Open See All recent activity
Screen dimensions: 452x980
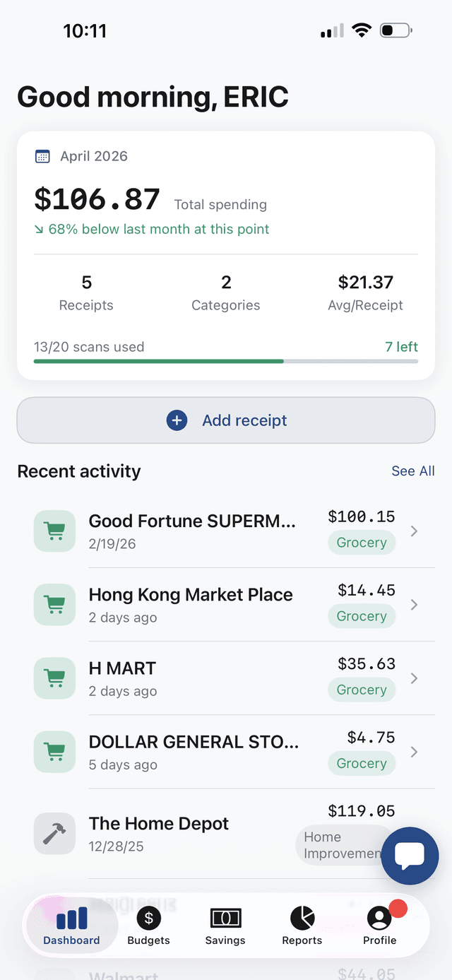[412, 471]
